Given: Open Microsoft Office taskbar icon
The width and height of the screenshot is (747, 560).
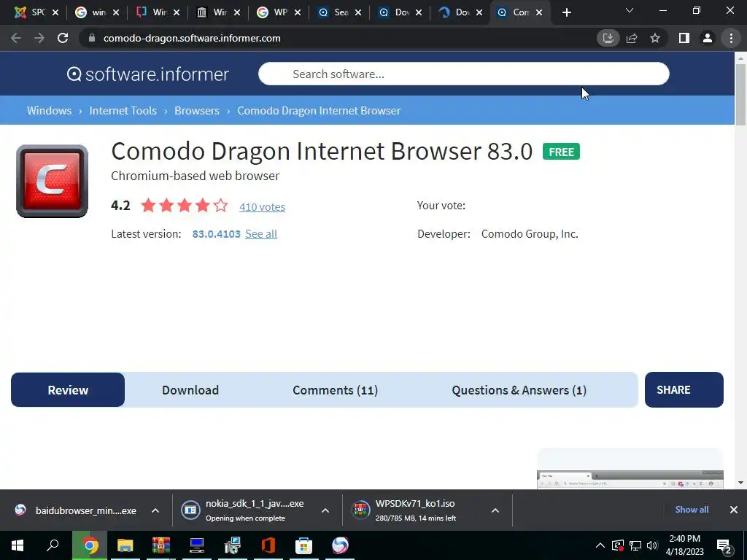Looking at the screenshot, I should click(x=268, y=545).
